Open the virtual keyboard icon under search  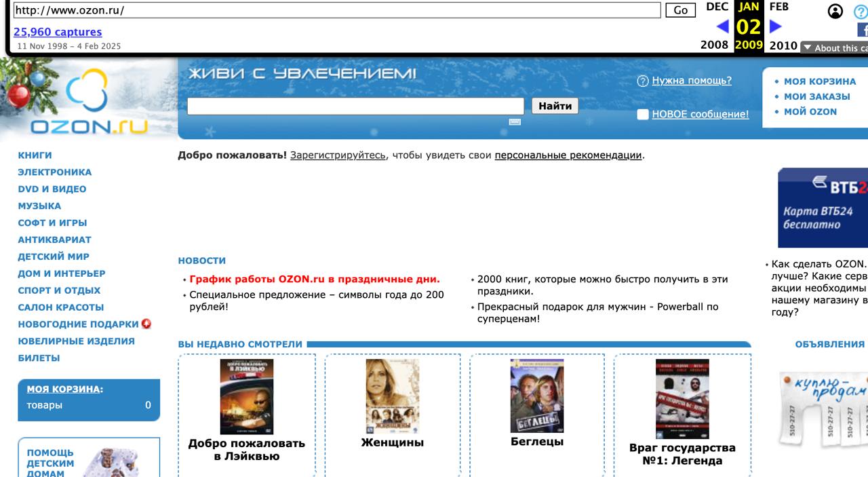click(515, 122)
